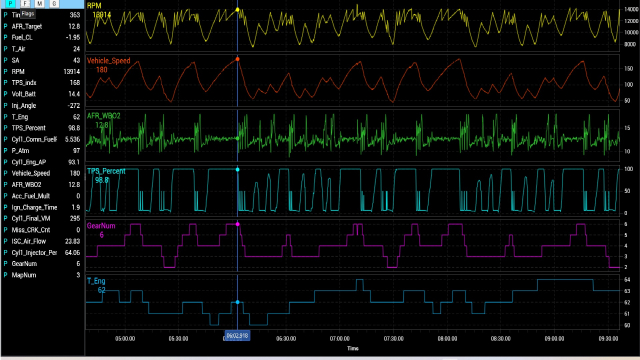Click the Fuel_CL value -1.95
Screen dimensions: 640x360
point(73,38)
